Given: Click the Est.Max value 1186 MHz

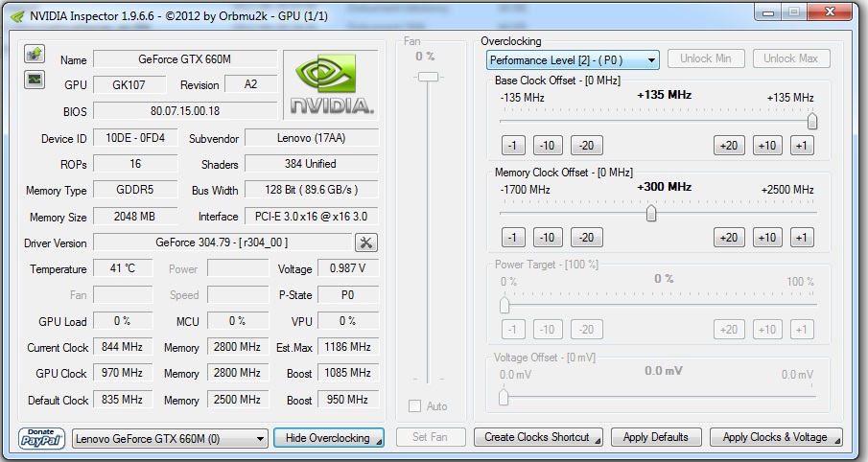Looking at the screenshot, I should [x=348, y=347].
